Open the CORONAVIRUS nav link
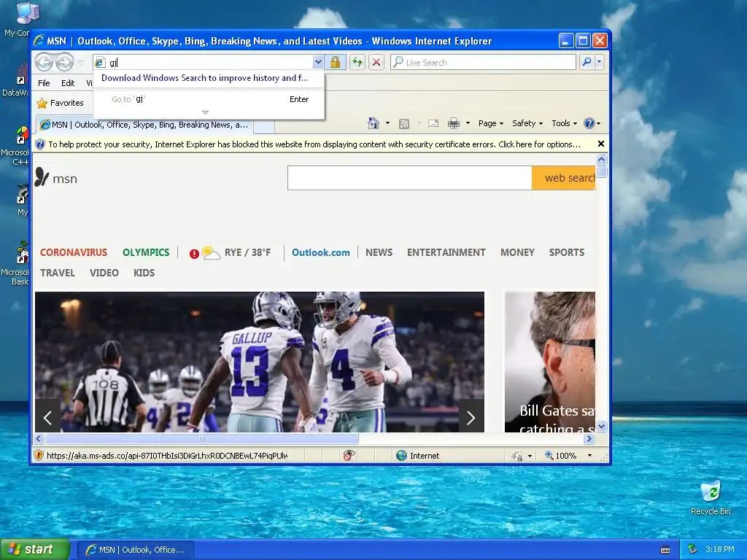The height and width of the screenshot is (560, 747). click(74, 252)
